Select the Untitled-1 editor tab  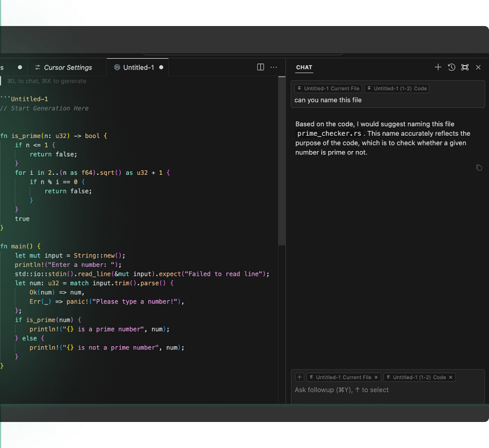click(138, 67)
